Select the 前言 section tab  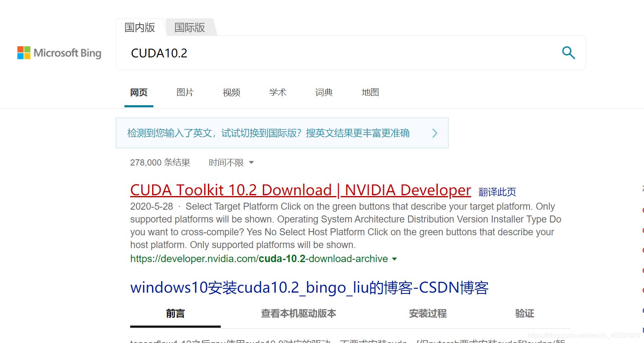[175, 314]
